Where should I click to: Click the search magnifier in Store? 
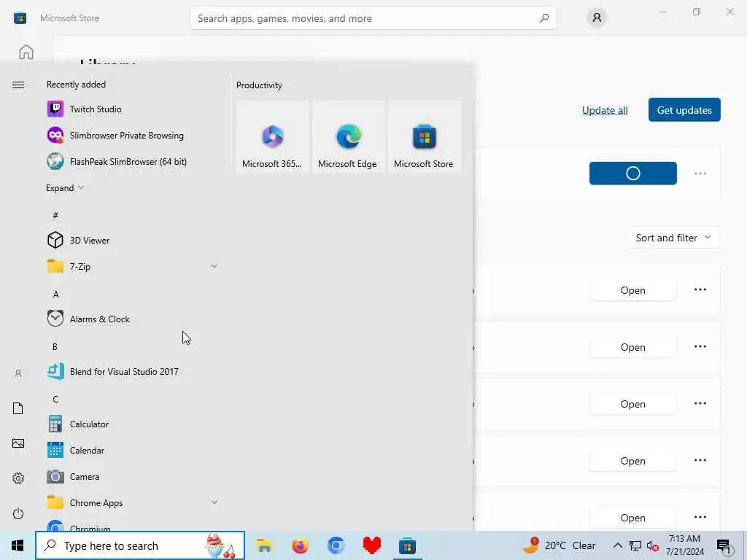pyautogui.click(x=544, y=18)
